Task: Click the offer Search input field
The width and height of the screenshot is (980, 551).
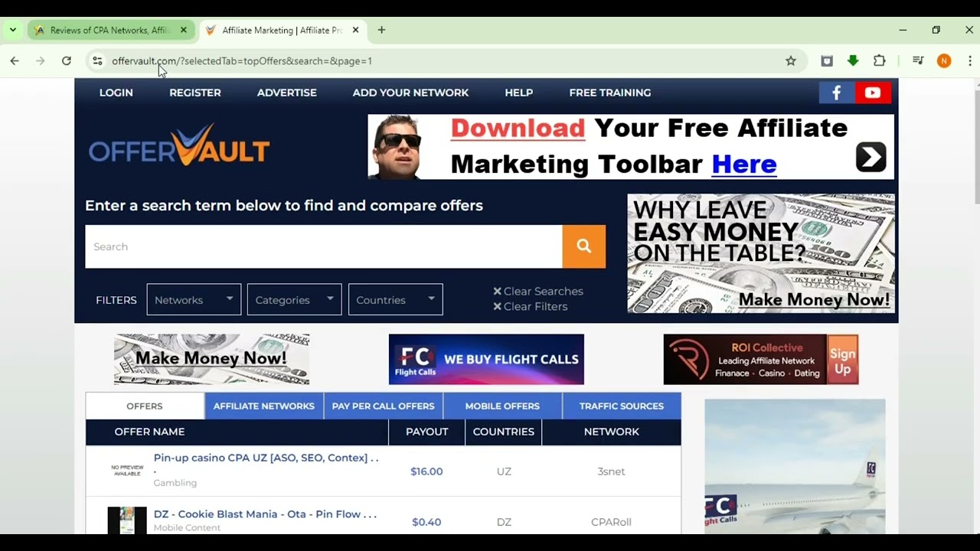Action: click(x=324, y=246)
